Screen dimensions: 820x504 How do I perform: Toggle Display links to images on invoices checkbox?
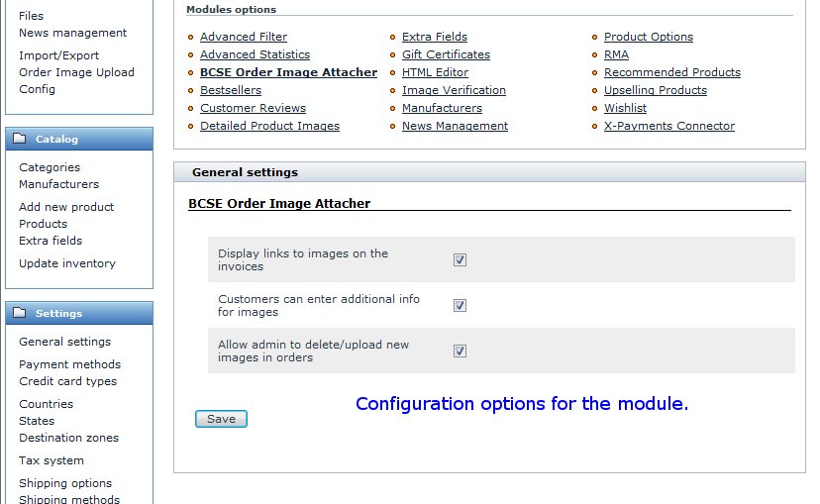[x=460, y=259]
